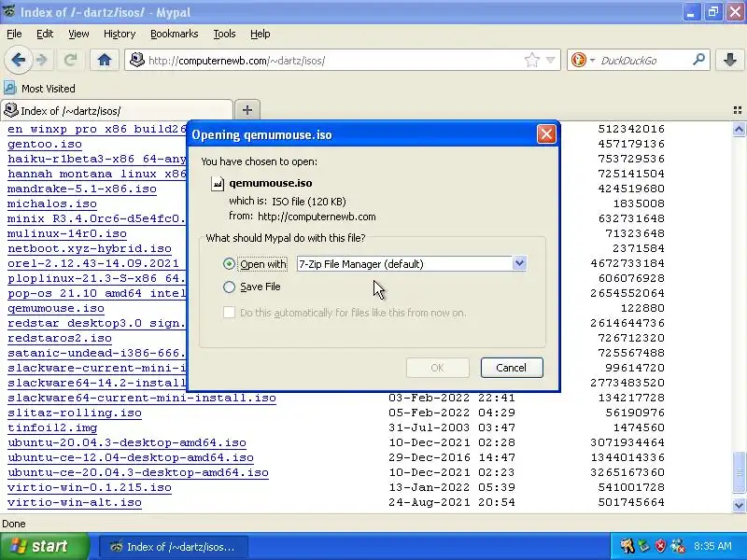Bookmark this page with the star icon

(531, 60)
